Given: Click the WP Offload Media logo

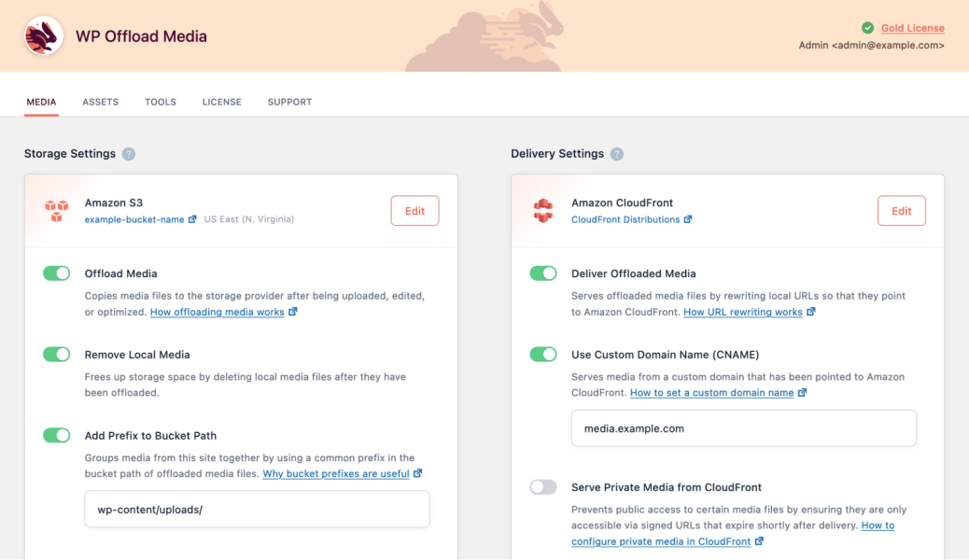Looking at the screenshot, I should click(41, 35).
